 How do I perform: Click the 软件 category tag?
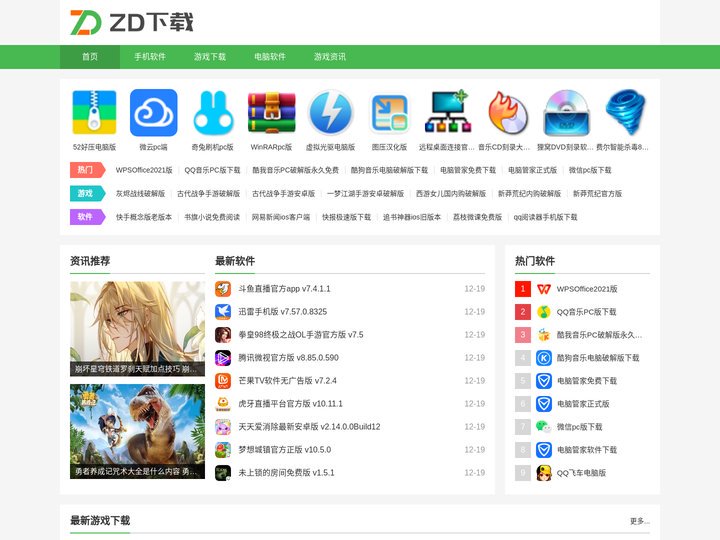(87, 217)
